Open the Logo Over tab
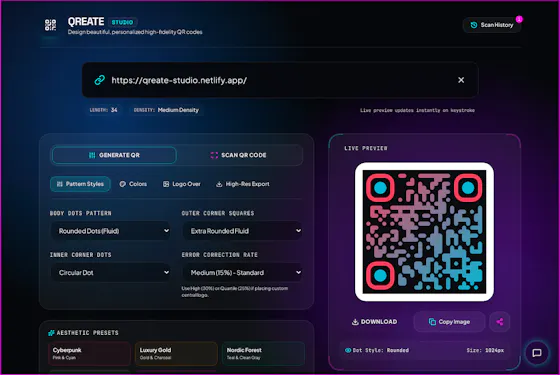This screenshot has width=560, height=375. click(182, 184)
